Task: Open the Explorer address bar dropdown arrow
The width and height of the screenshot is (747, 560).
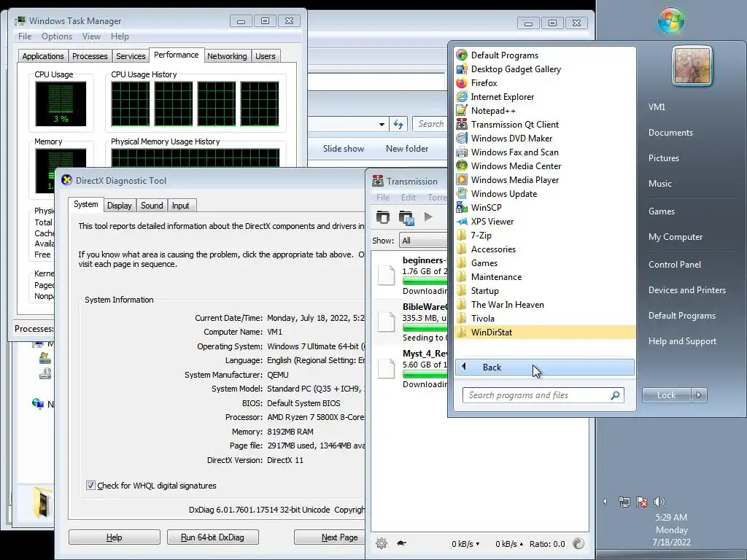Action: [x=382, y=124]
